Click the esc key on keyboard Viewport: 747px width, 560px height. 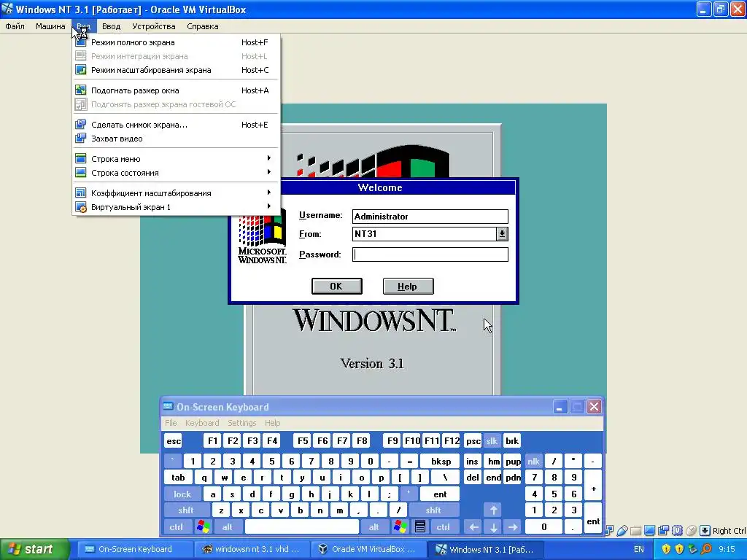point(174,441)
